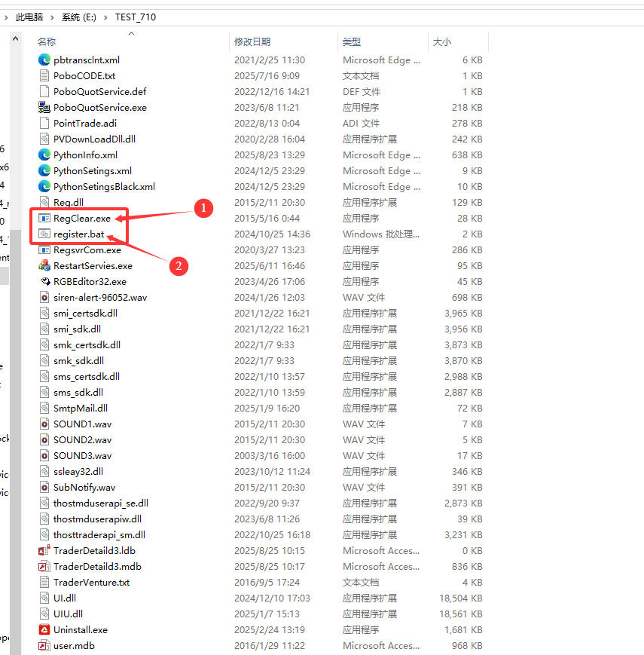The height and width of the screenshot is (655, 644).
Task: Select the file UIU.dll
Action: tap(68, 614)
